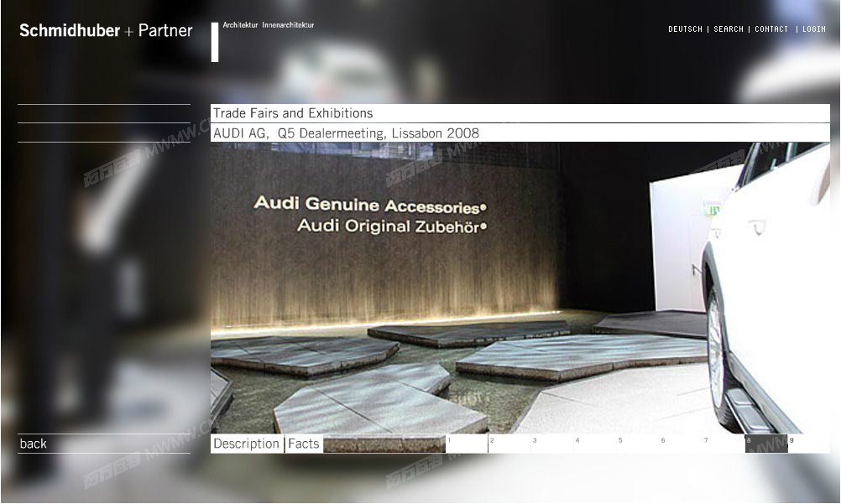The width and height of the screenshot is (841, 504).
Task: Switch language via DEUTSCH link
Action: click(685, 29)
